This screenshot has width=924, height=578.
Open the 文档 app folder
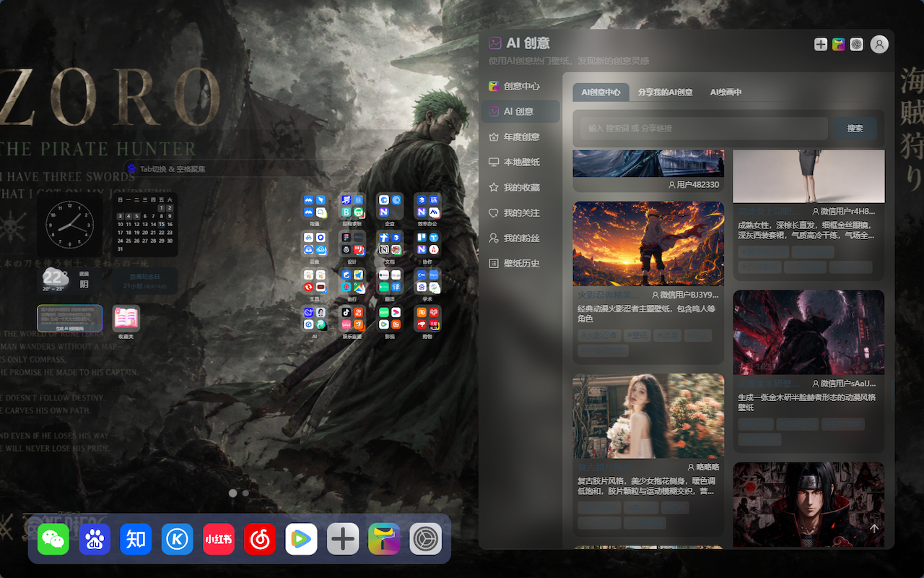click(x=390, y=243)
